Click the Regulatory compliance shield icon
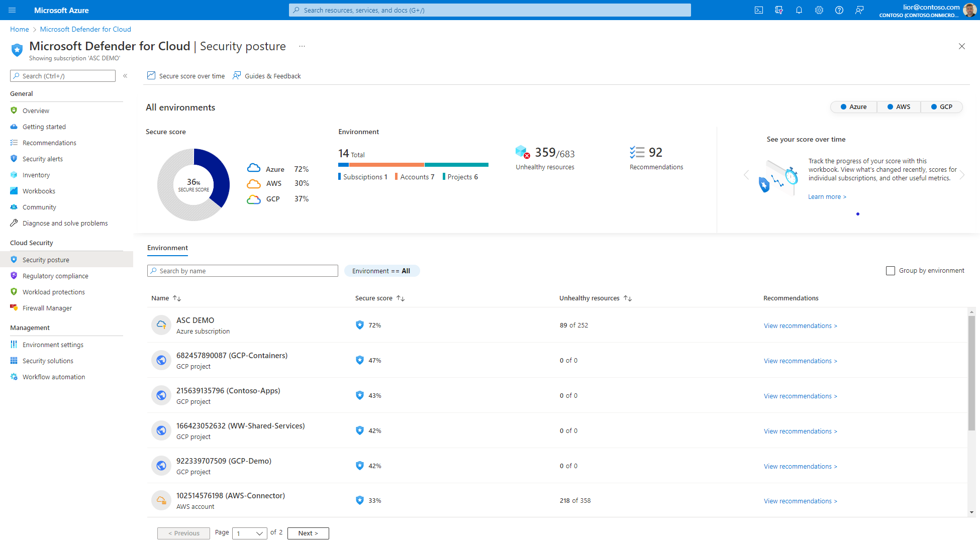 point(14,276)
